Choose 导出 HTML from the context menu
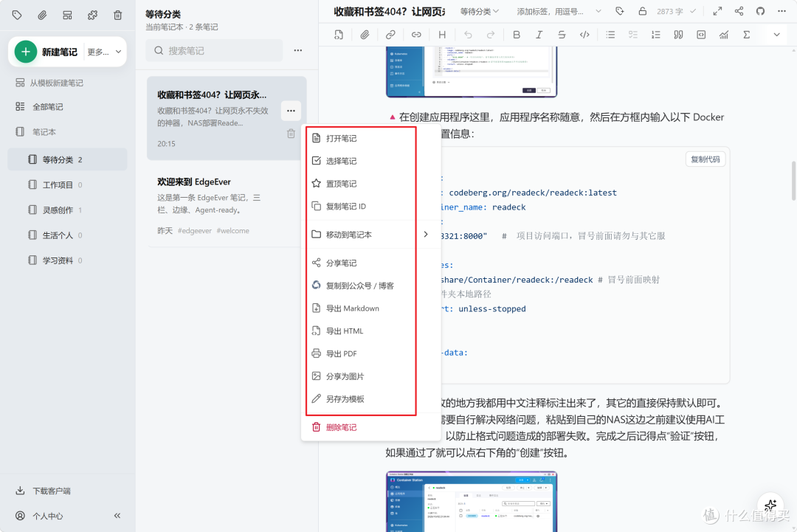The width and height of the screenshot is (797, 532). tap(371, 331)
